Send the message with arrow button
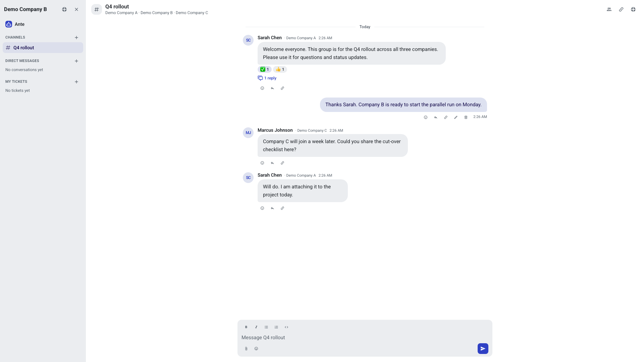The image size is (644, 362). pyautogui.click(x=483, y=349)
